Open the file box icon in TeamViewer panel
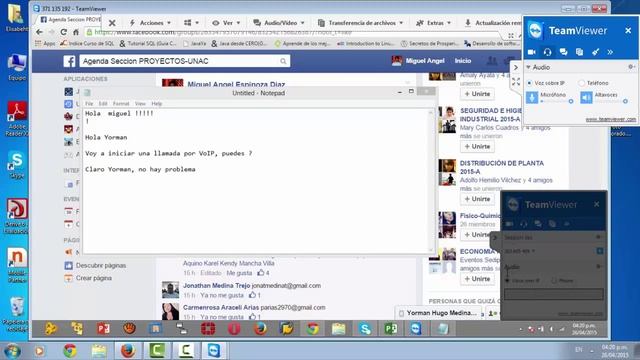 point(579,52)
